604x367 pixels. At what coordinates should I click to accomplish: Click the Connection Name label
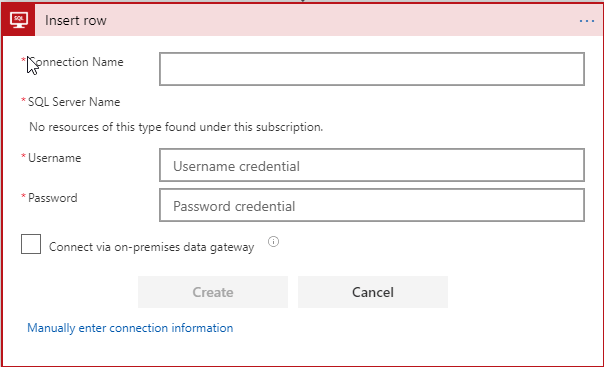click(76, 62)
